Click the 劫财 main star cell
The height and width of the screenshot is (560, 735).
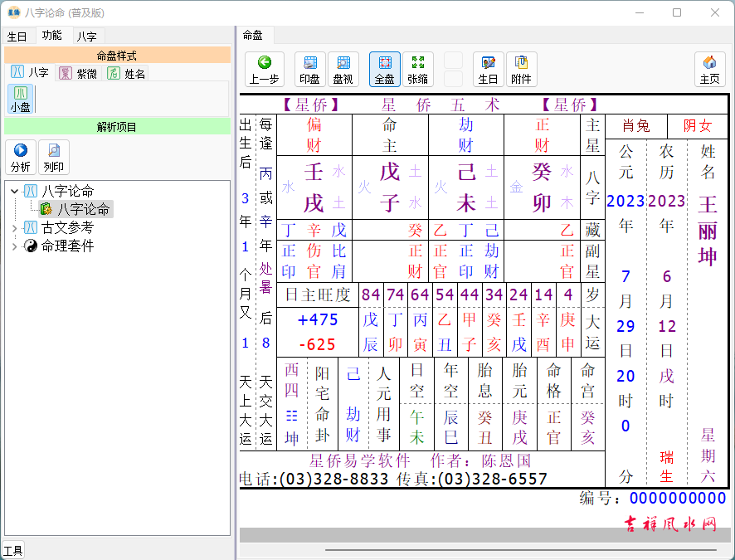466,135
